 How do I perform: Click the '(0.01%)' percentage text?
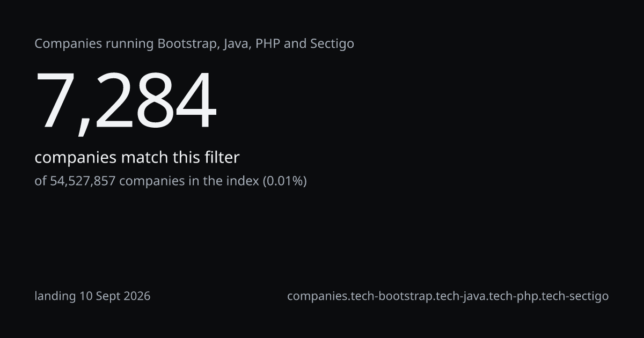(284, 181)
